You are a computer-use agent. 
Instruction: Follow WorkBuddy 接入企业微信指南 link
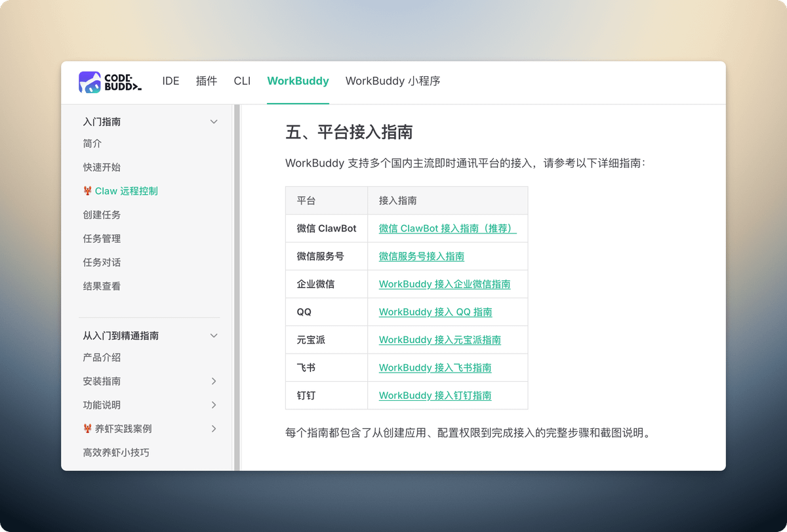click(x=444, y=285)
